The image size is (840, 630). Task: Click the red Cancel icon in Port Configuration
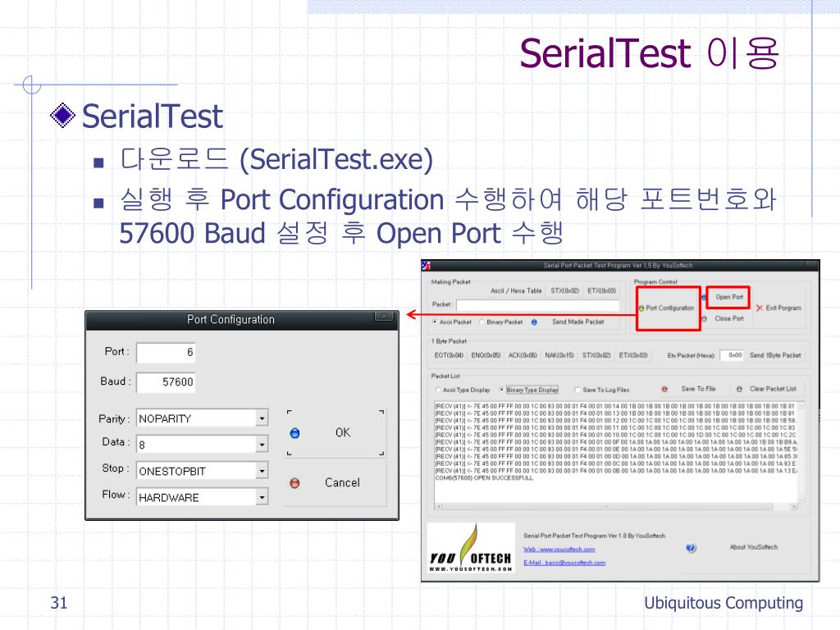point(294,483)
